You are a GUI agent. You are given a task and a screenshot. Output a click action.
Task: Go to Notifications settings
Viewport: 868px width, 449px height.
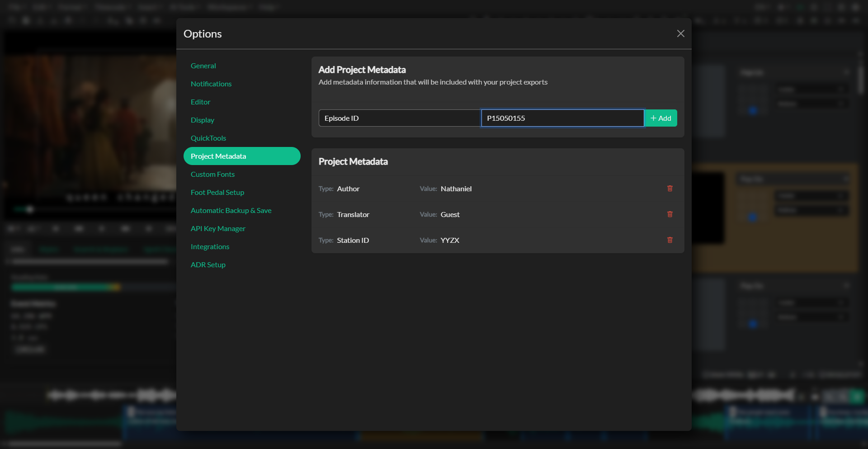click(211, 84)
